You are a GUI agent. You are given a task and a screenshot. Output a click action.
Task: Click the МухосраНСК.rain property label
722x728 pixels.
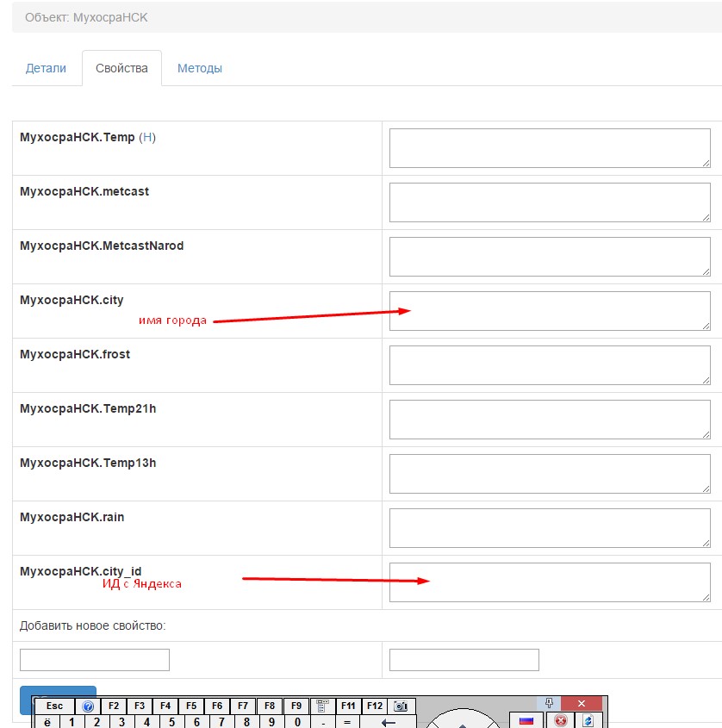point(72,517)
